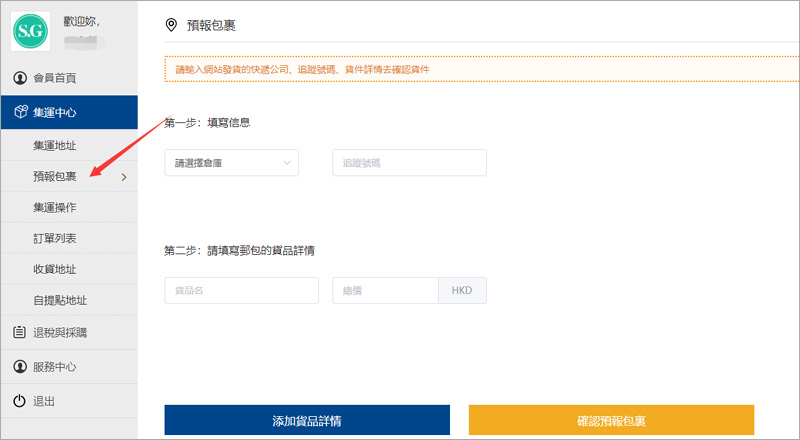Expand the chevron next to 預報包裹
This screenshot has height=440, width=800.
(123, 177)
